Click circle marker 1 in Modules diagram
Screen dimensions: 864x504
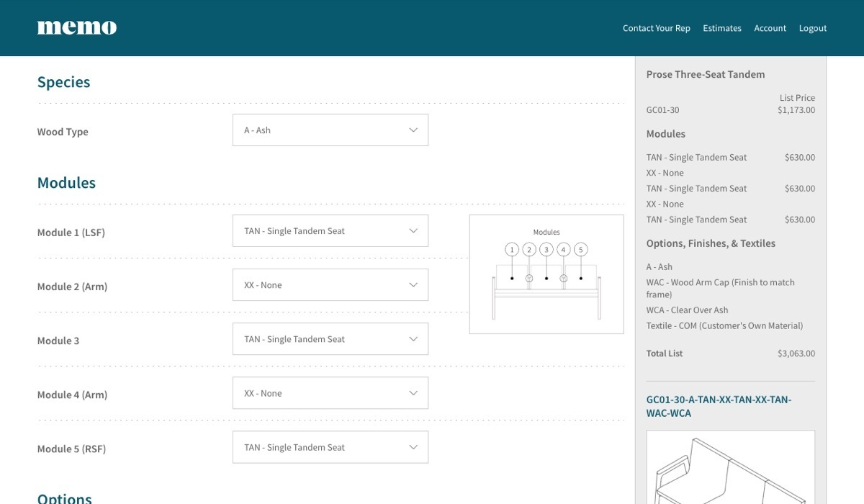[512, 250]
